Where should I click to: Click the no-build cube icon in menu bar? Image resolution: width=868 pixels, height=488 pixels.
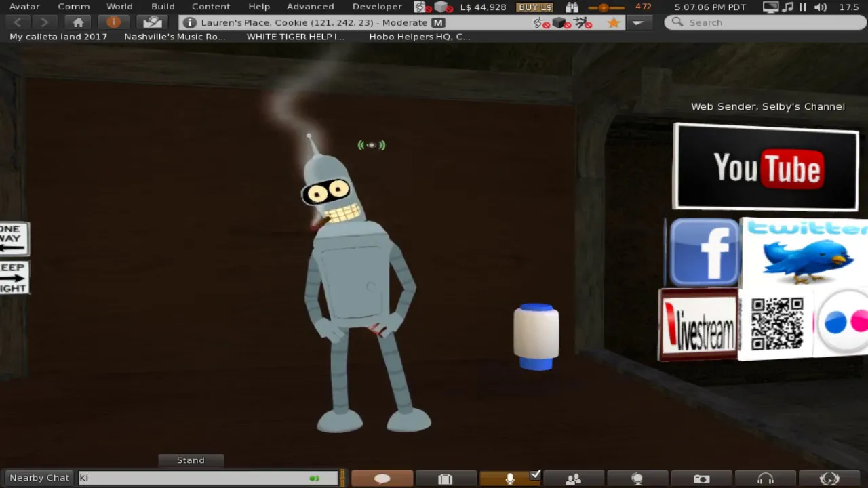point(443,7)
